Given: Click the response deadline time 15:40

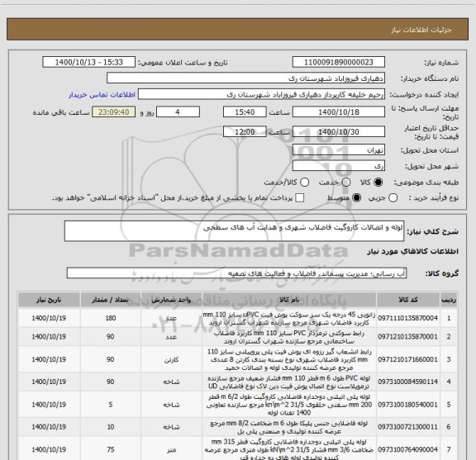Looking at the screenshot, I should pos(245,112).
